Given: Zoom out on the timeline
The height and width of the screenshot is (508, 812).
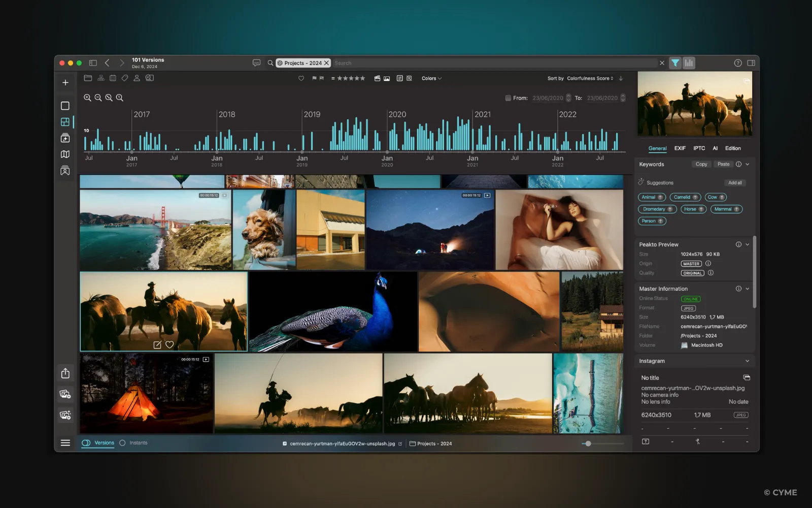Looking at the screenshot, I should (x=98, y=98).
